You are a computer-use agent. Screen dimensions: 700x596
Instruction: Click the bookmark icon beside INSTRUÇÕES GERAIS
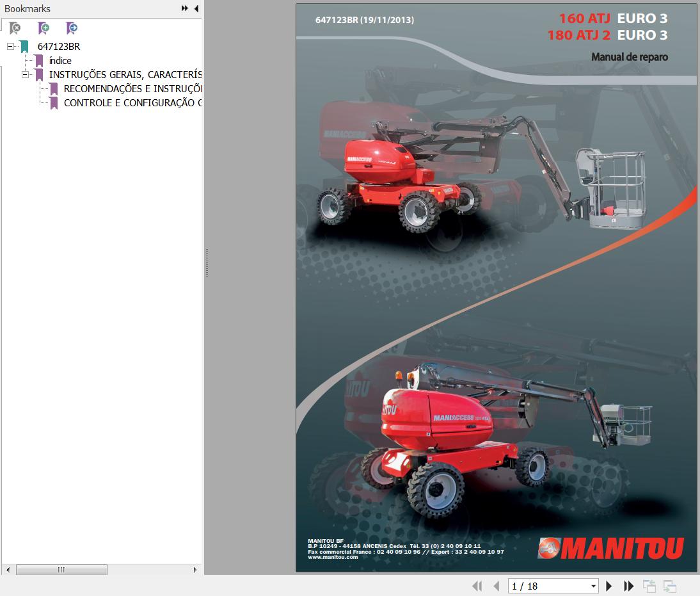point(39,75)
